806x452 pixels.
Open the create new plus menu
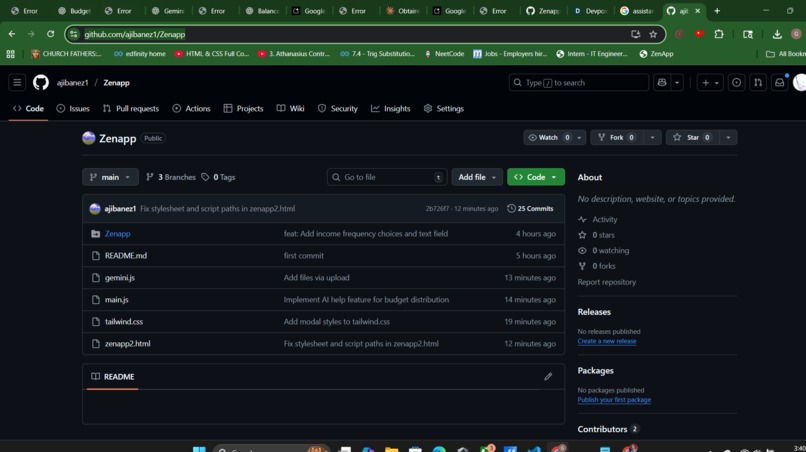[710, 82]
